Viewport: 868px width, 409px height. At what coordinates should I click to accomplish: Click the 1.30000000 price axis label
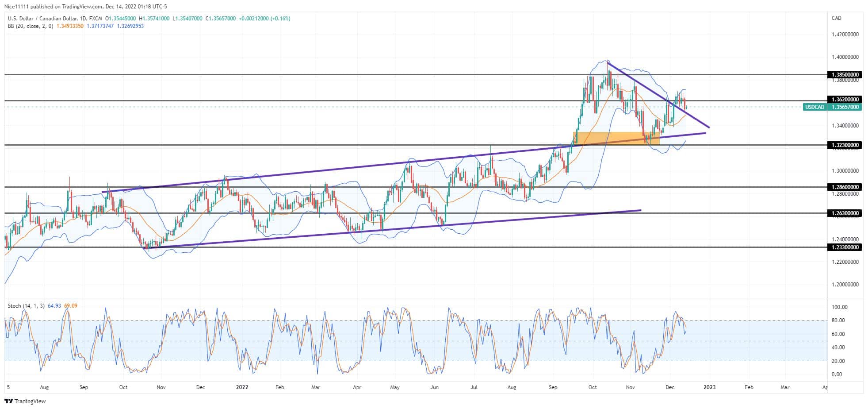click(x=845, y=171)
